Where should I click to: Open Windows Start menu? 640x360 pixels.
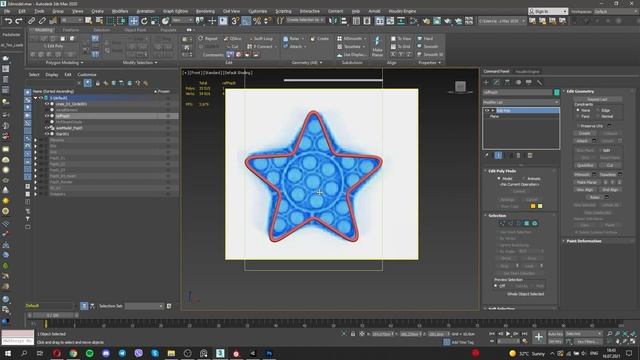pyautogui.click(x=7, y=353)
